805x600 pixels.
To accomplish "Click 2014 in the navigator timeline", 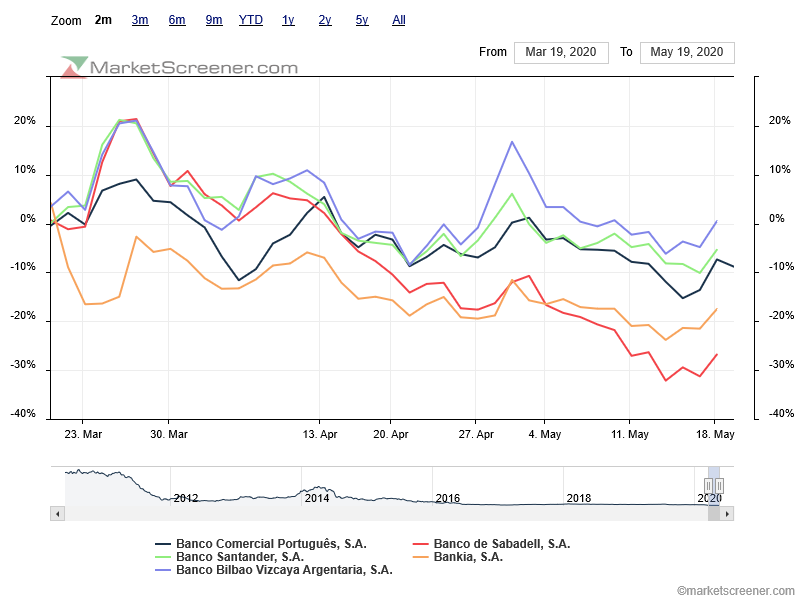I will click(x=317, y=498).
